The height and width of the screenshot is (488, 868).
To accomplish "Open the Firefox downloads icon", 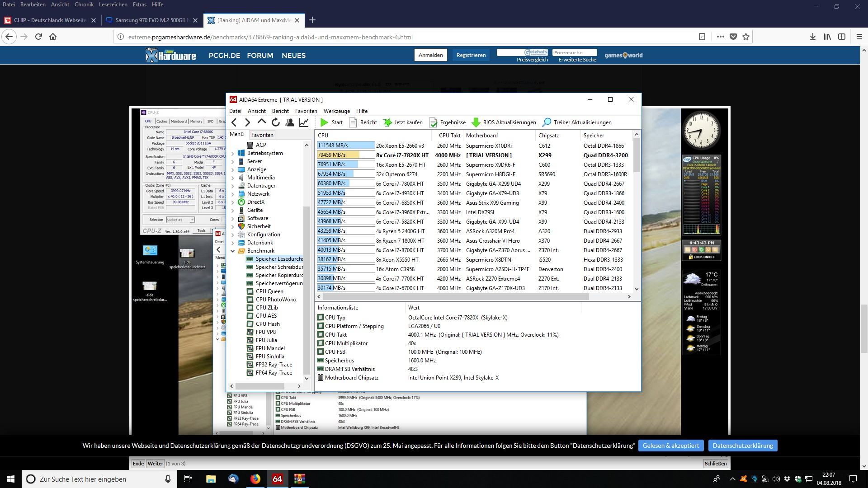I will pos(813,37).
